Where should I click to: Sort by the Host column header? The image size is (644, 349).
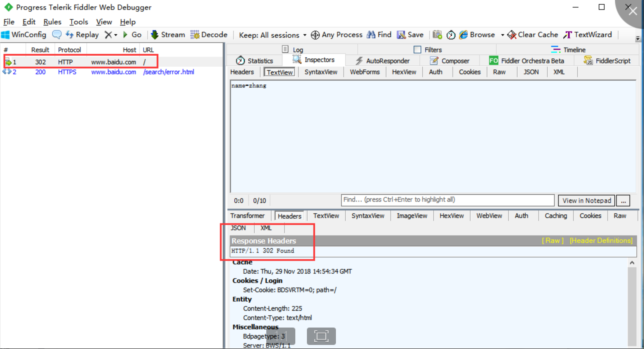(114, 50)
